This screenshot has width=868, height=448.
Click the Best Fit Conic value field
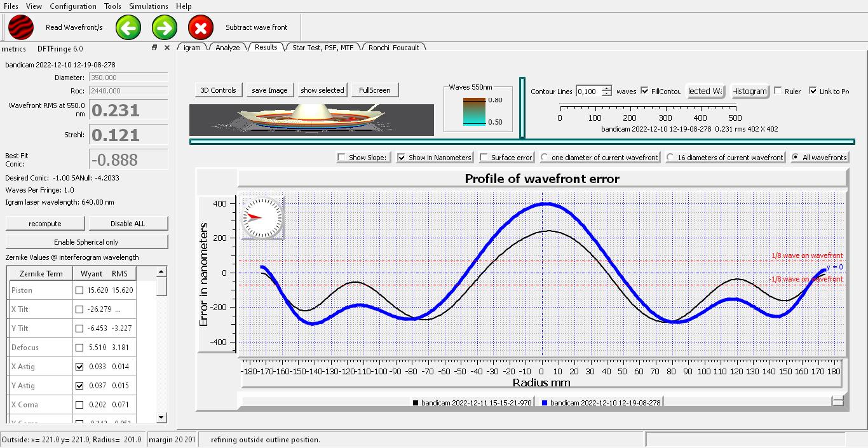tap(128, 160)
